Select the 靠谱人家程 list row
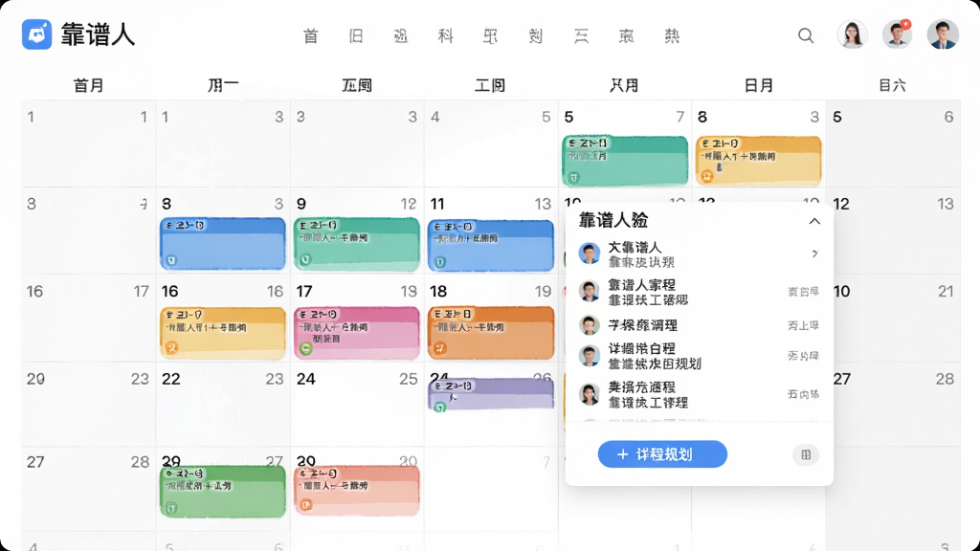Screen dimensions: 980x551 click(699, 292)
